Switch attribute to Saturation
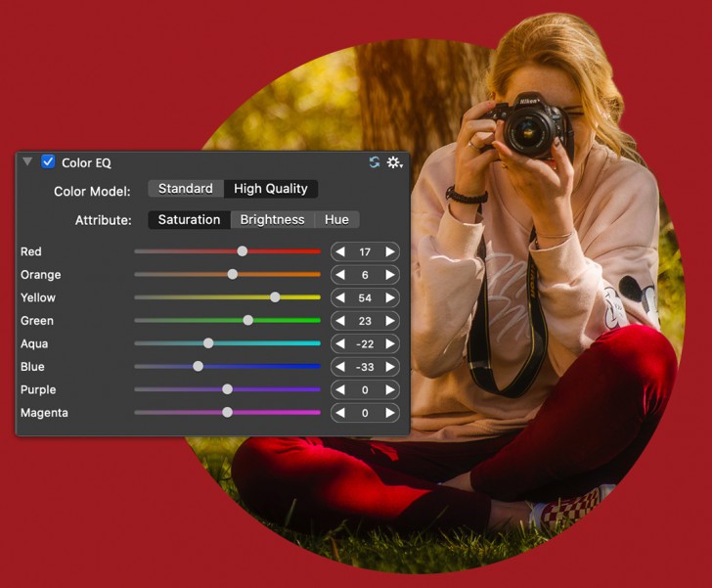712x588 pixels. (190, 220)
